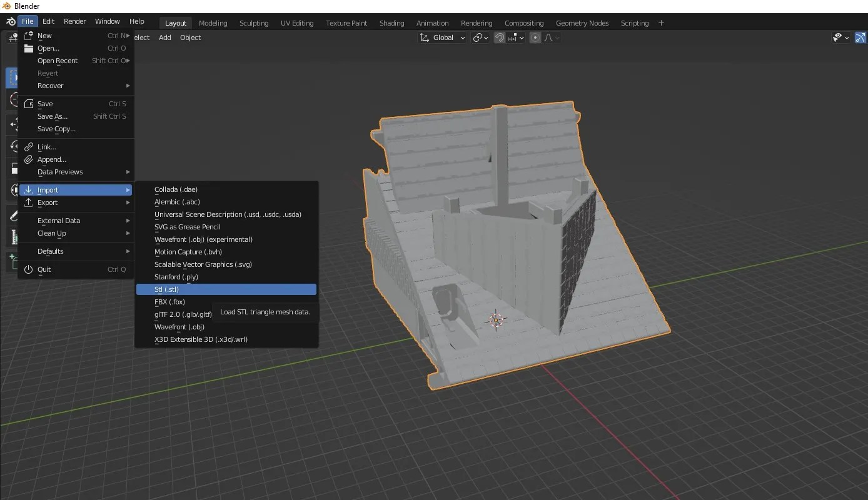The height and width of the screenshot is (500, 868).
Task: Open the Global transform orientation dropdown
Action: [443, 37]
